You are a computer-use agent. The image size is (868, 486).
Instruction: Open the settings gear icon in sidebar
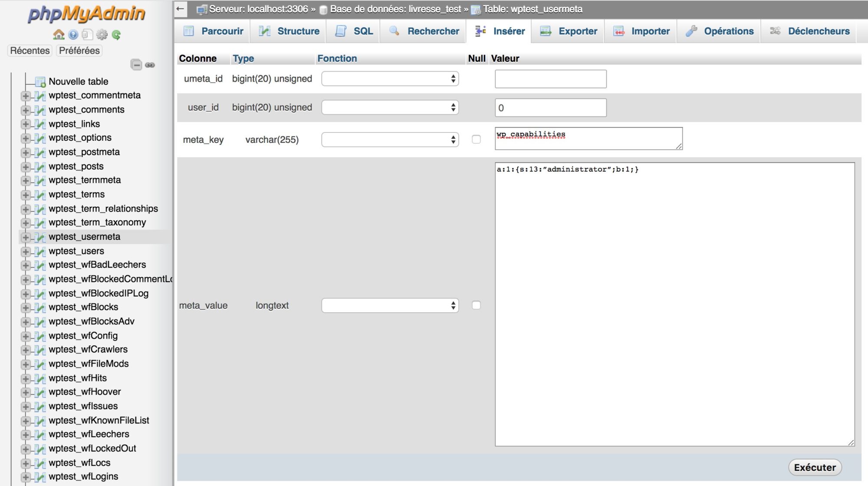coord(102,35)
